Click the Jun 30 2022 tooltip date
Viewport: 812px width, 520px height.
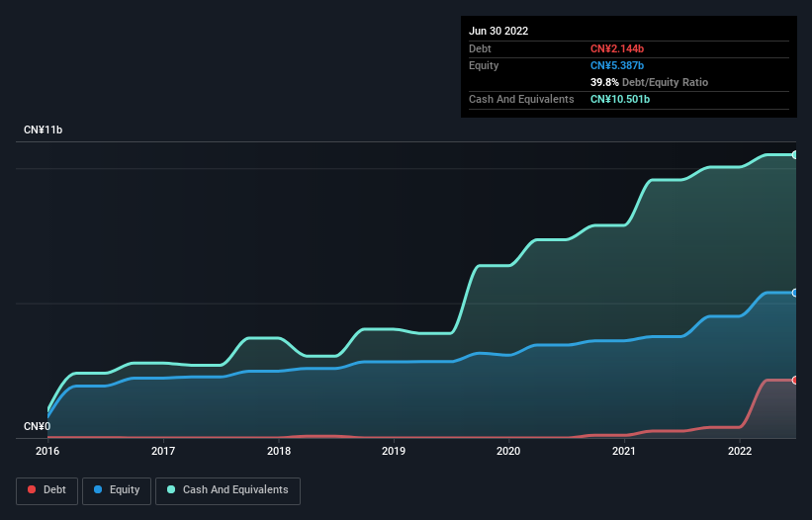tap(498, 31)
